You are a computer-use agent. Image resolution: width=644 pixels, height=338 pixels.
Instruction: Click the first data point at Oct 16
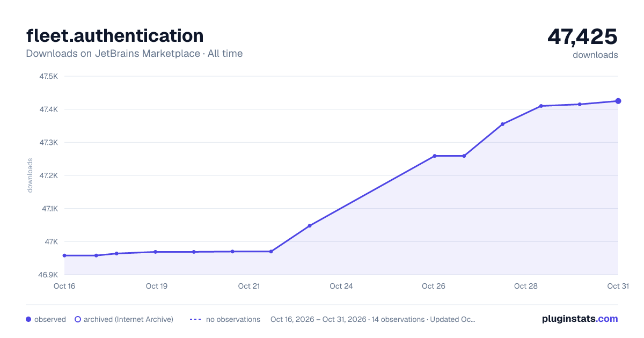click(64, 255)
